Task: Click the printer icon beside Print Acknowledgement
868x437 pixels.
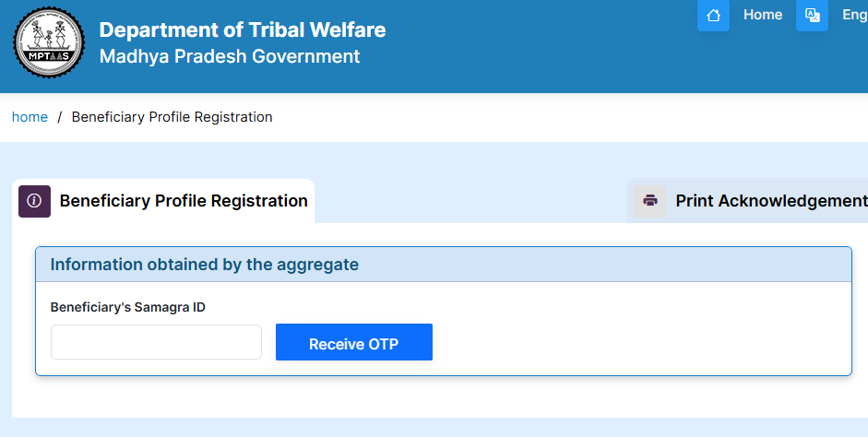Action: (x=650, y=201)
